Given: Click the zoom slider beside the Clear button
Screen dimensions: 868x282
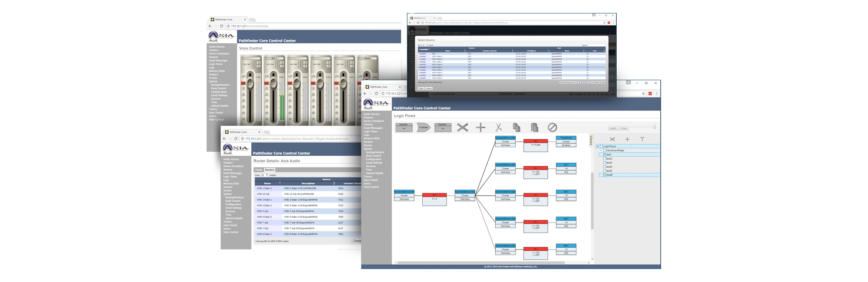Looking at the screenshot, I should (x=643, y=127).
